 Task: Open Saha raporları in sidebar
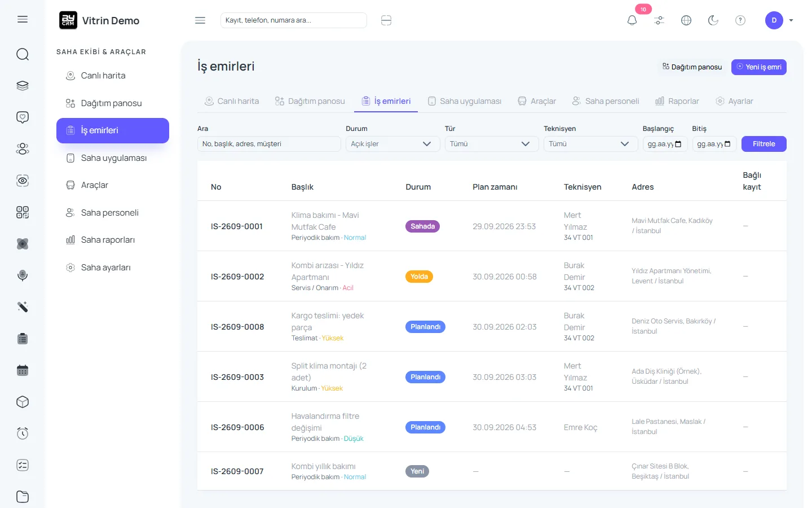[x=113, y=240]
